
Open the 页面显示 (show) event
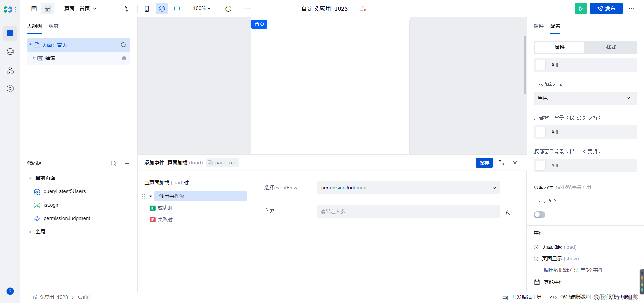pyautogui.click(x=560, y=259)
